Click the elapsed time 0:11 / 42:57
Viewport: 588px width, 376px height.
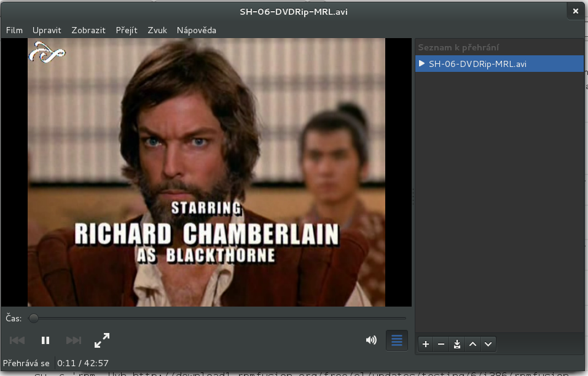tap(83, 363)
